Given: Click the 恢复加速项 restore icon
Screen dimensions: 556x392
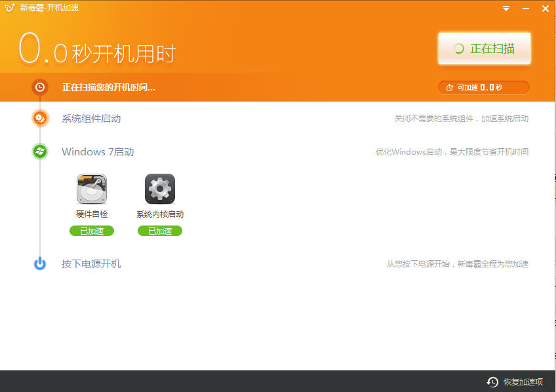Looking at the screenshot, I should [492, 382].
